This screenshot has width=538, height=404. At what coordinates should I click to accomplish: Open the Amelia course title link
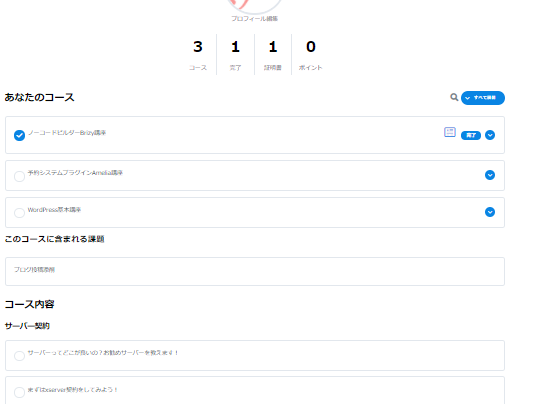(x=75, y=173)
